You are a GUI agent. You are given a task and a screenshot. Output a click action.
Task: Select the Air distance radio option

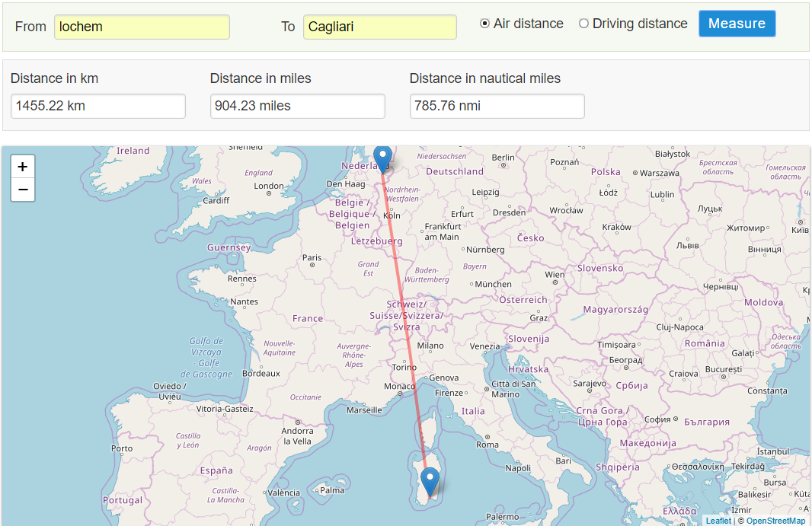485,24
